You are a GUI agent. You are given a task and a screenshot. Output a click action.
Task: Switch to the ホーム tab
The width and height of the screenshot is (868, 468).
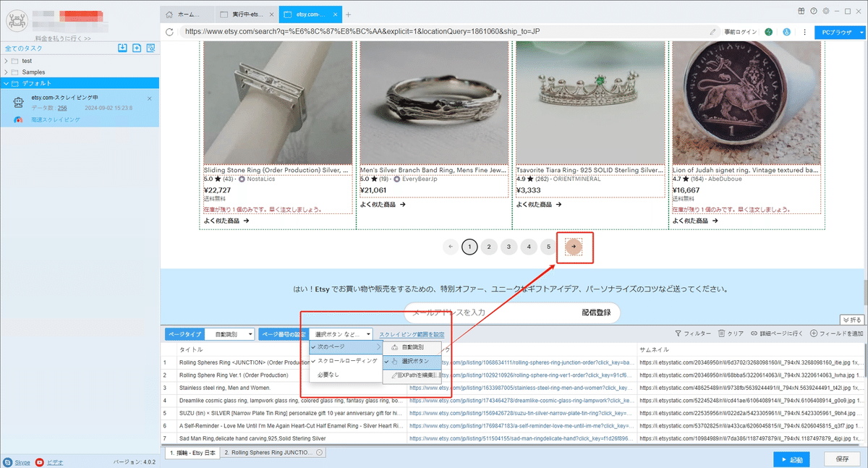[x=187, y=14]
